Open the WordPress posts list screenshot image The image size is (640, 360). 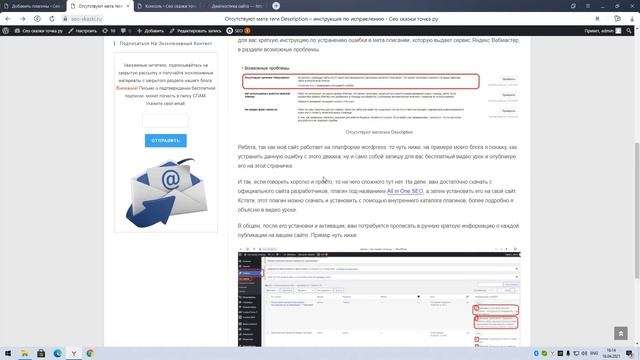379,296
